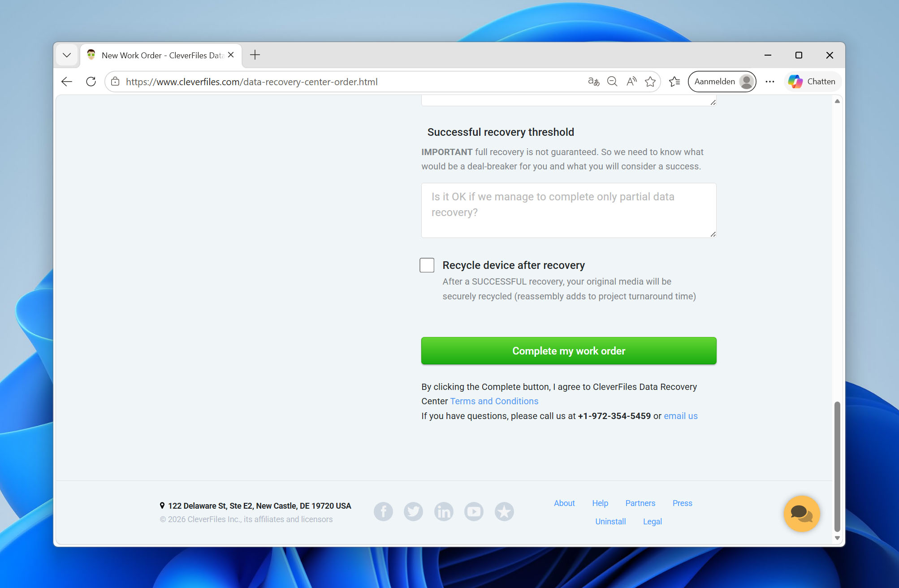Click Complete my work order button
The width and height of the screenshot is (899, 588).
(569, 351)
